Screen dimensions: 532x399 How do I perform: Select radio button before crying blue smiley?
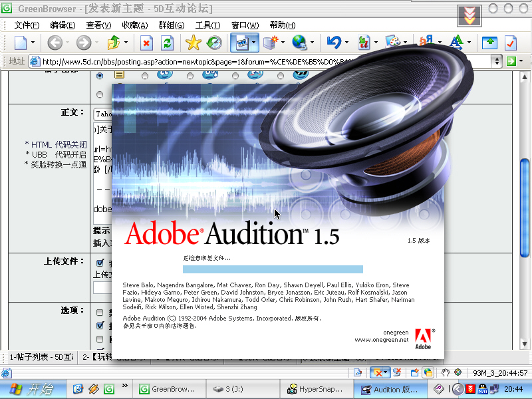pos(190,76)
